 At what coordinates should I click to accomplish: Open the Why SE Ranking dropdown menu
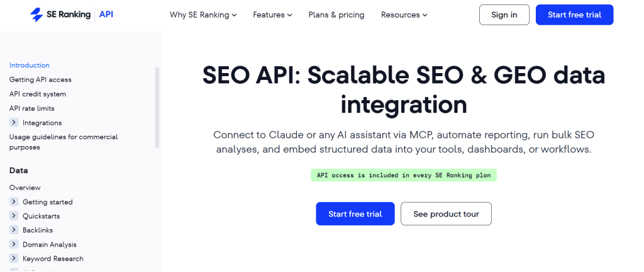tap(203, 14)
